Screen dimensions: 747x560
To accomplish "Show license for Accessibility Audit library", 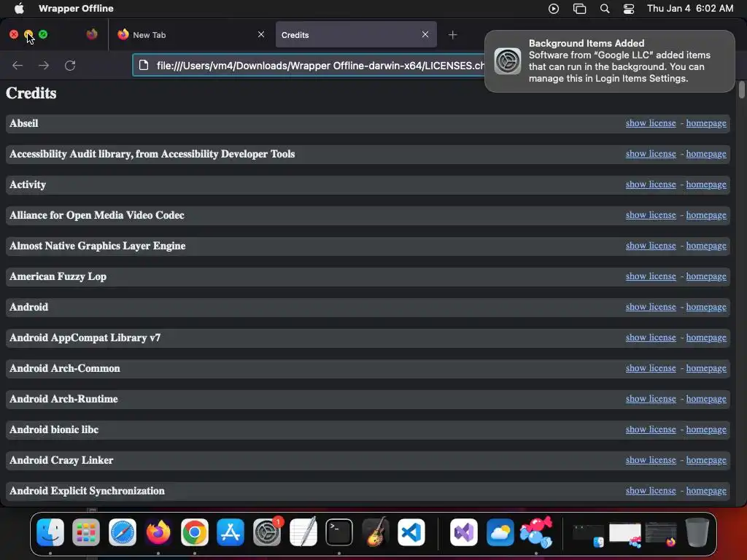I will 651,153.
